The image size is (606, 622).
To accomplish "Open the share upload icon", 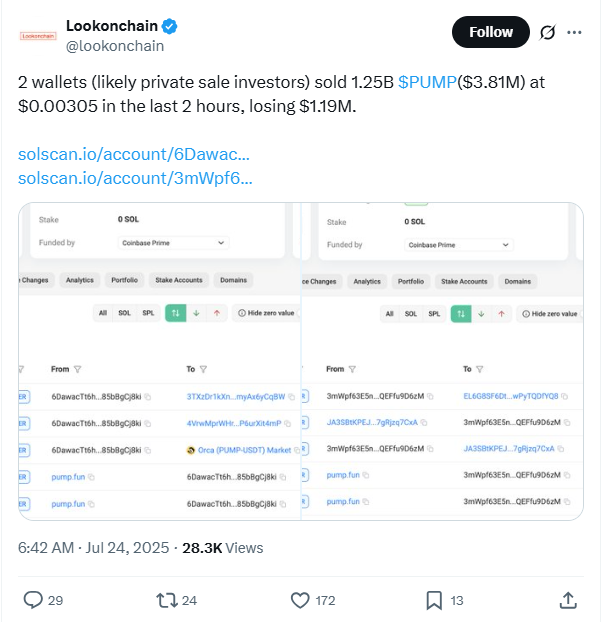I will point(568,600).
